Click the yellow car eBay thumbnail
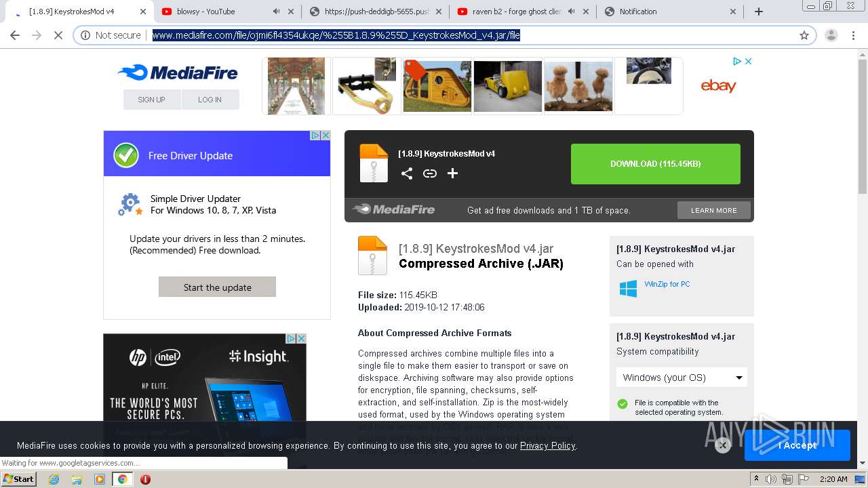This screenshot has height=488, width=868. click(508, 86)
